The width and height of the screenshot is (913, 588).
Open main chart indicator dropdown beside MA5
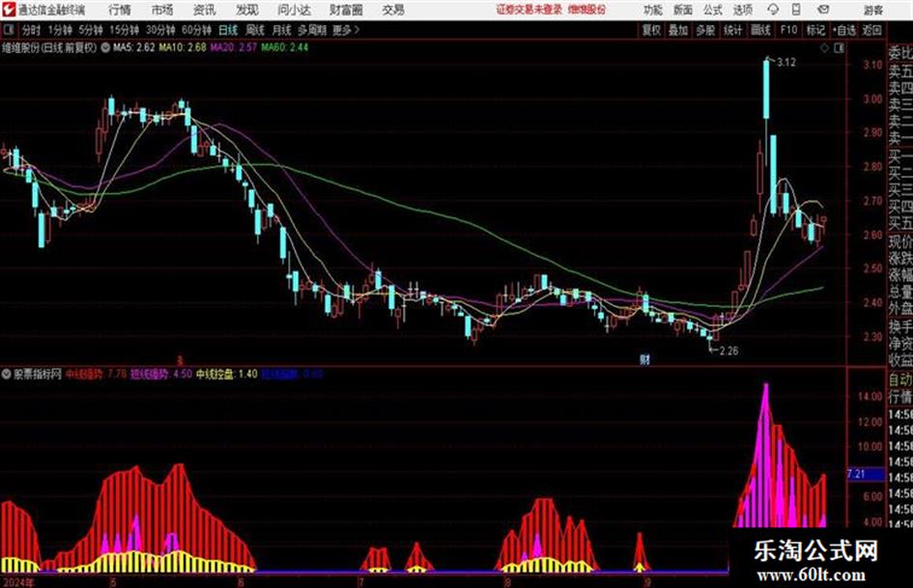point(105,47)
